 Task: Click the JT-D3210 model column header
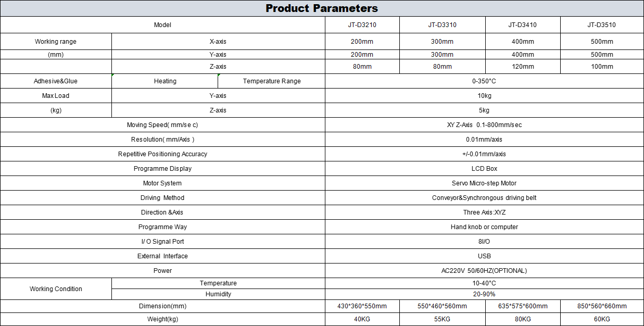coord(362,25)
